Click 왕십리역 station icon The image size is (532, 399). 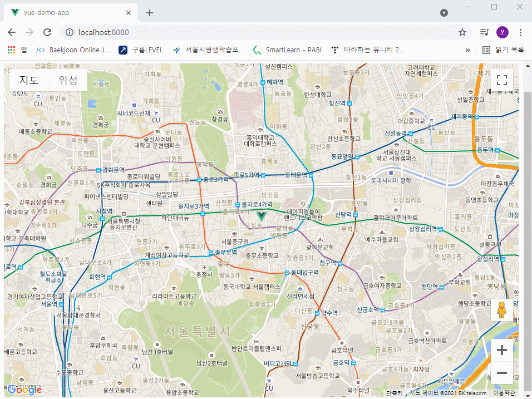503,259
